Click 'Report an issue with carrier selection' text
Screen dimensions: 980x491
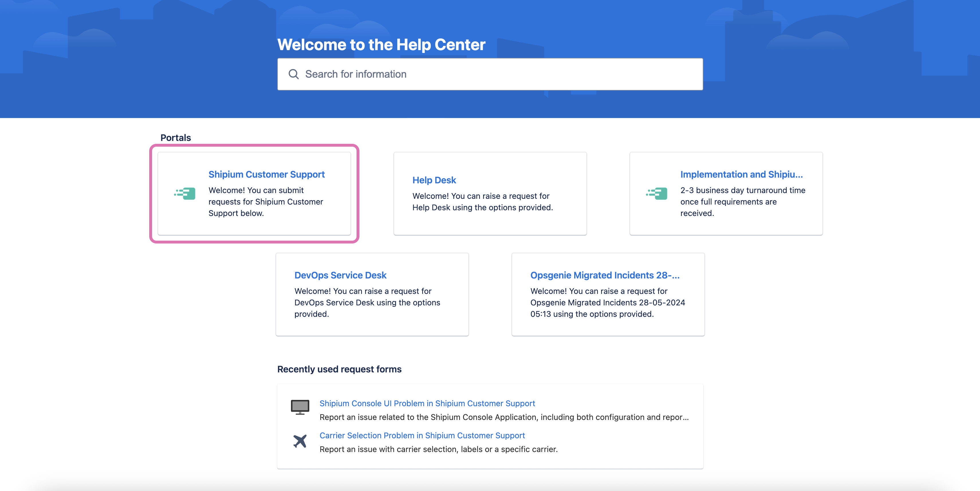pos(438,449)
